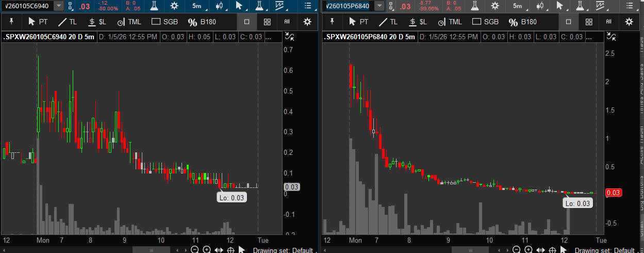Click the All drawings button in left toolbar
Screen dimensions: 644x253
[287, 22]
